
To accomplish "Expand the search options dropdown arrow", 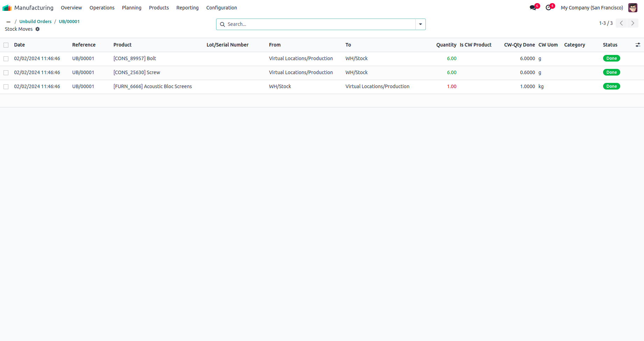I will (x=420, y=24).
